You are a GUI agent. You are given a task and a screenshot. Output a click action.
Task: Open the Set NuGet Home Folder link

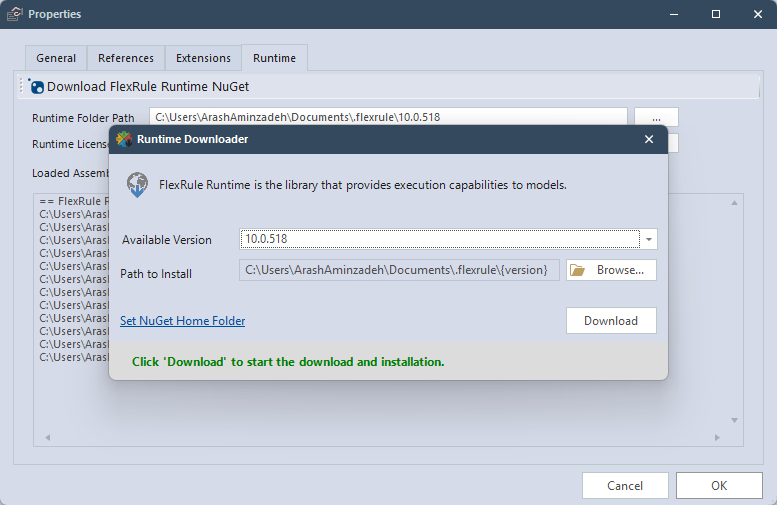(x=182, y=321)
